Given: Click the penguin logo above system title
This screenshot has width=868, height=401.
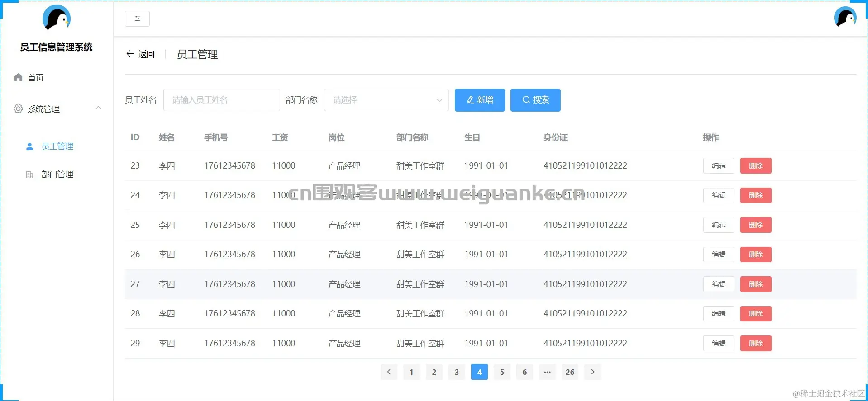Looking at the screenshot, I should (57, 18).
